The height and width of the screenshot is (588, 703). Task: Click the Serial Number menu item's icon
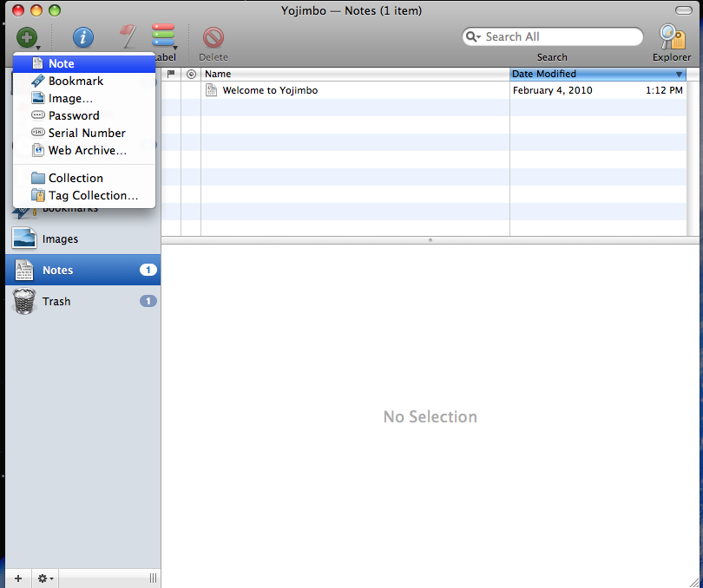[x=38, y=133]
